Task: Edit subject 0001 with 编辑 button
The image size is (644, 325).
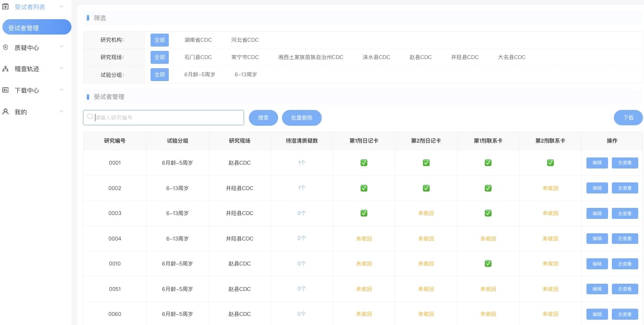Action: click(x=597, y=163)
